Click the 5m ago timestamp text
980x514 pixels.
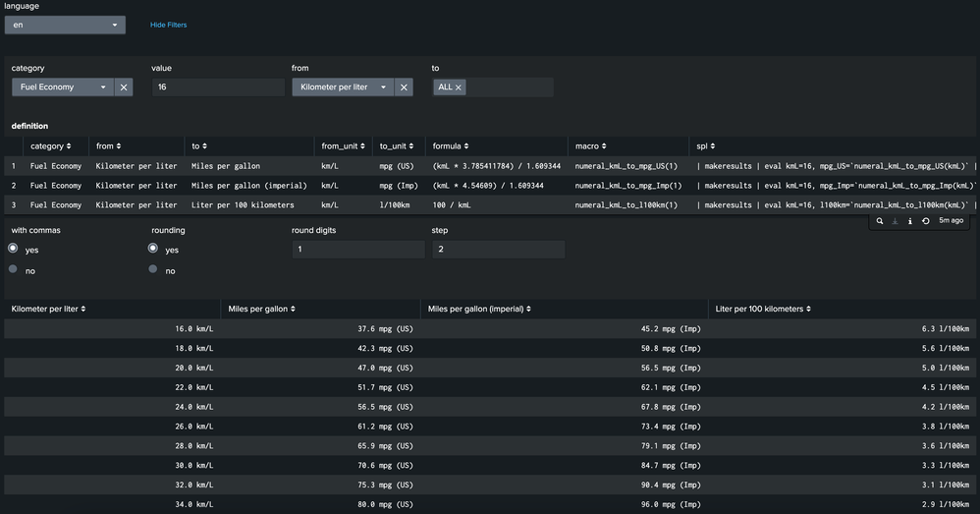[x=951, y=221]
